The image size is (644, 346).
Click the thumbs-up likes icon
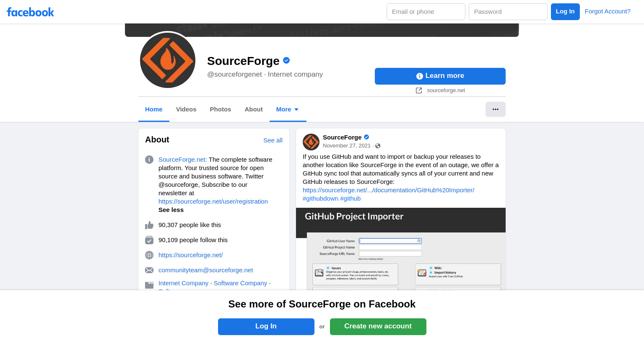pos(149,225)
